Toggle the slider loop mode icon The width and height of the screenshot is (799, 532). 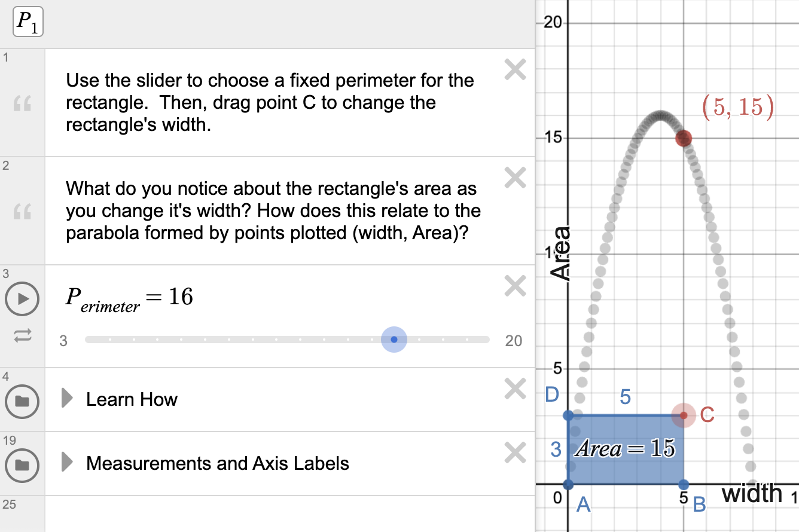pos(22,336)
